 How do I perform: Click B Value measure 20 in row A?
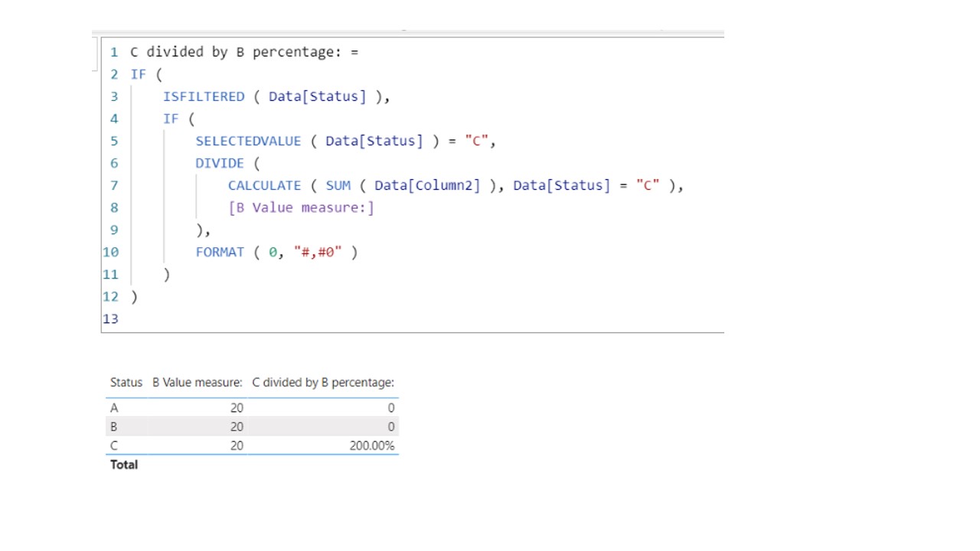click(x=237, y=408)
